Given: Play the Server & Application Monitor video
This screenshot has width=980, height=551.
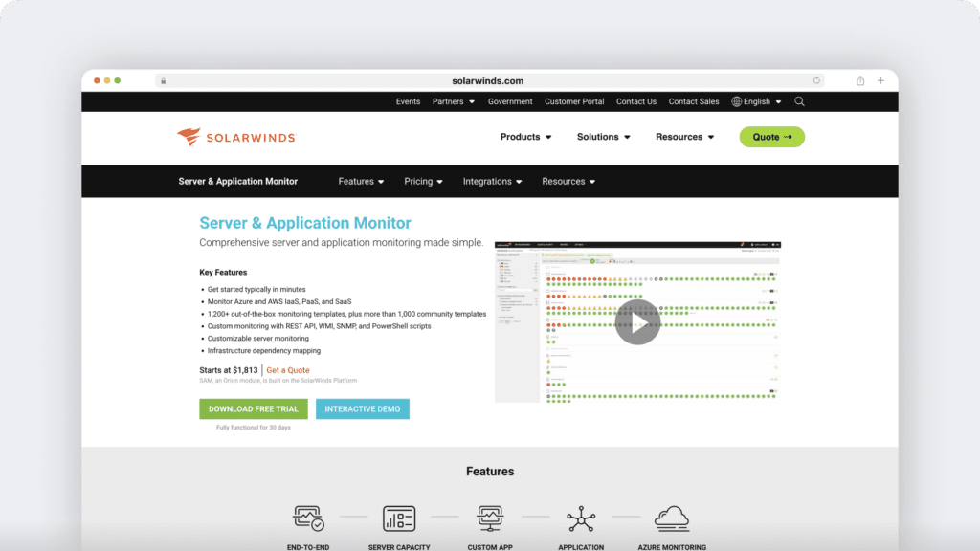Looking at the screenshot, I should [638, 322].
